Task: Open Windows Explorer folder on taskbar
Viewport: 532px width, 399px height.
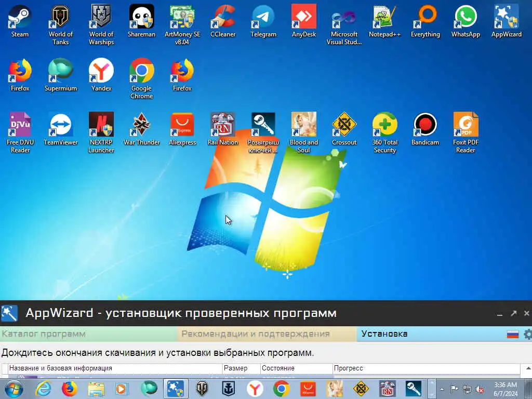Action: [96, 389]
